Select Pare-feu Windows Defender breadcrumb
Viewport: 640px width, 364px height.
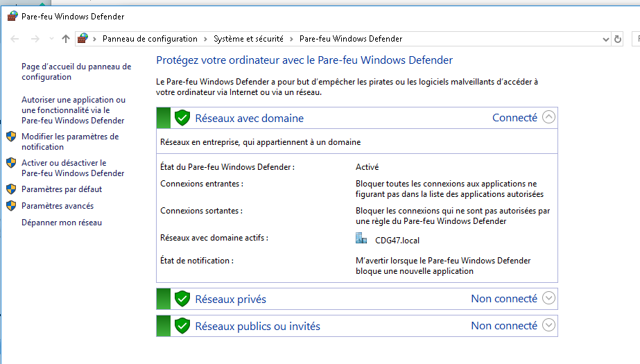pos(351,39)
